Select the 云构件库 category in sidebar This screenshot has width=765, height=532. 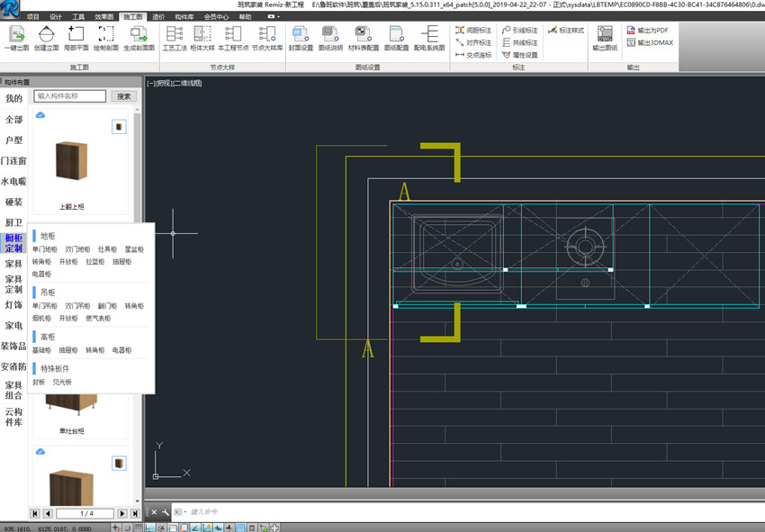pos(13,417)
